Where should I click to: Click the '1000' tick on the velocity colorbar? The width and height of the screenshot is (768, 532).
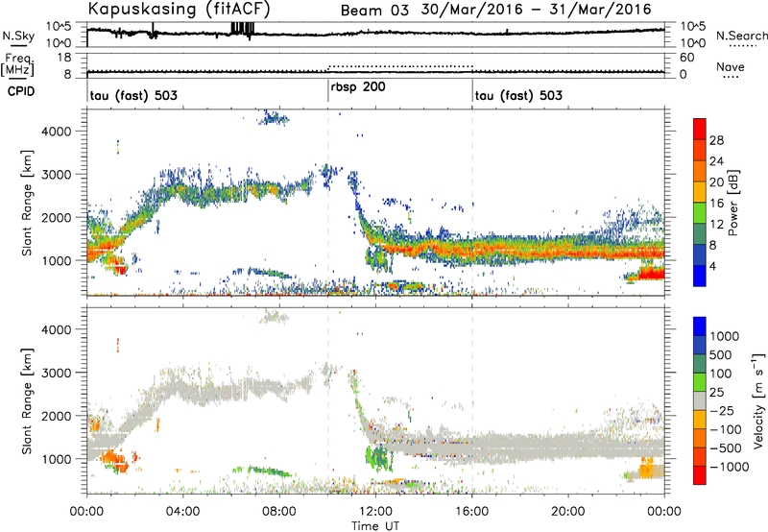725,336
